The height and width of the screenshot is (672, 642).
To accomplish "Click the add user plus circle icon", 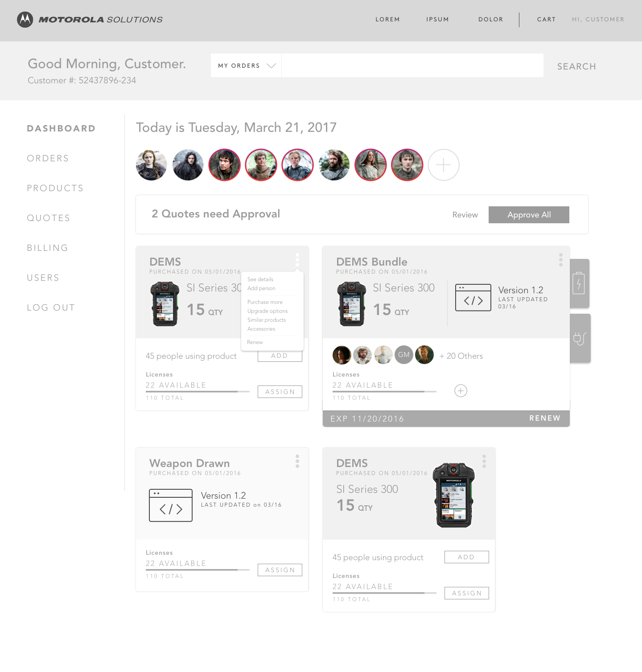I will [x=444, y=165].
